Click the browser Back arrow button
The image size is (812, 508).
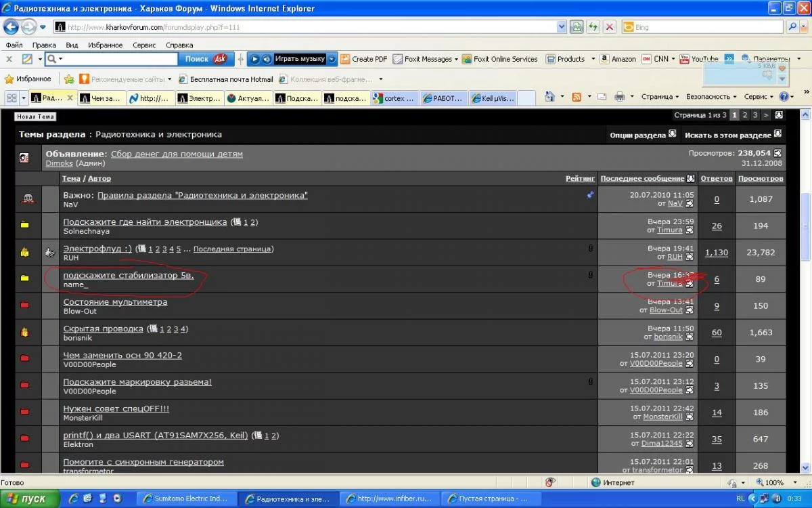click(11, 27)
